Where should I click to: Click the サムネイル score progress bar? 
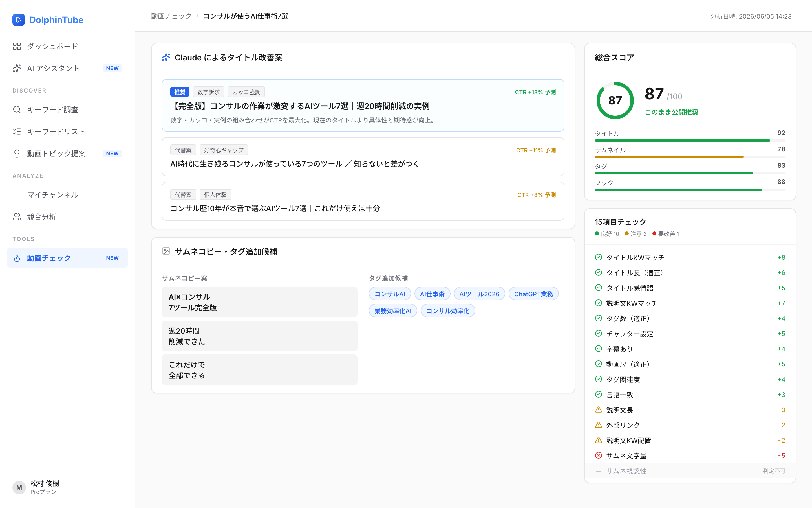(x=690, y=157)
